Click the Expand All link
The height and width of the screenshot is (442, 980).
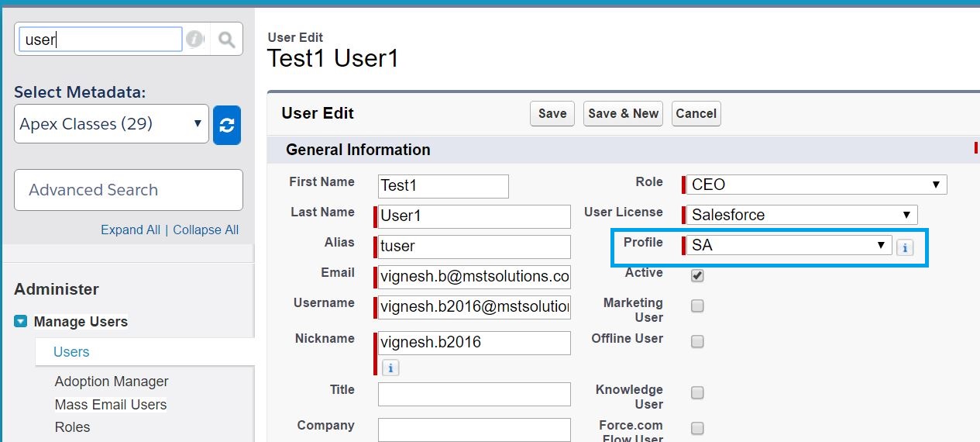point(130,230)
